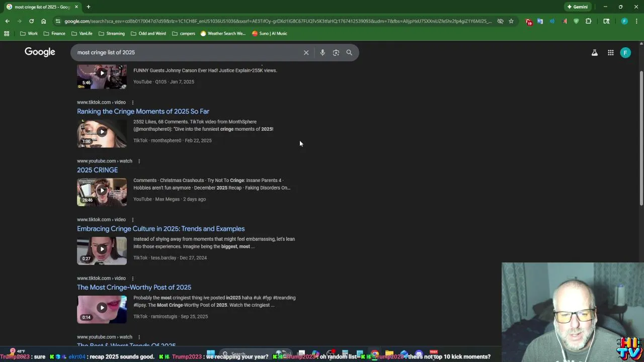Reload the current page

coord(31,21)
